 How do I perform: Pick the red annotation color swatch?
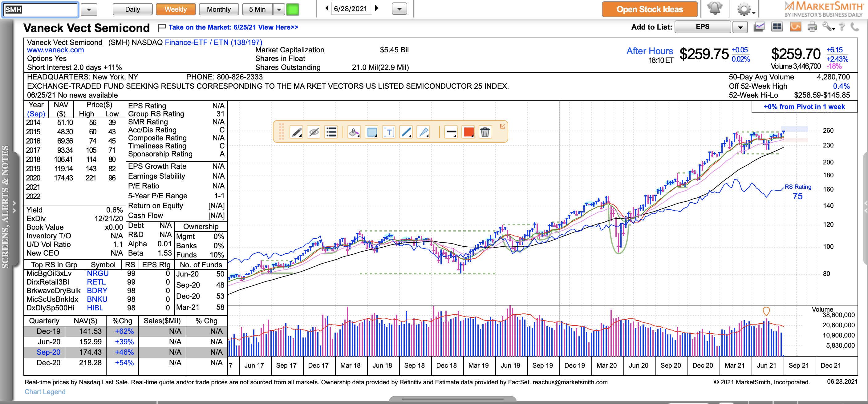(468, 132)
